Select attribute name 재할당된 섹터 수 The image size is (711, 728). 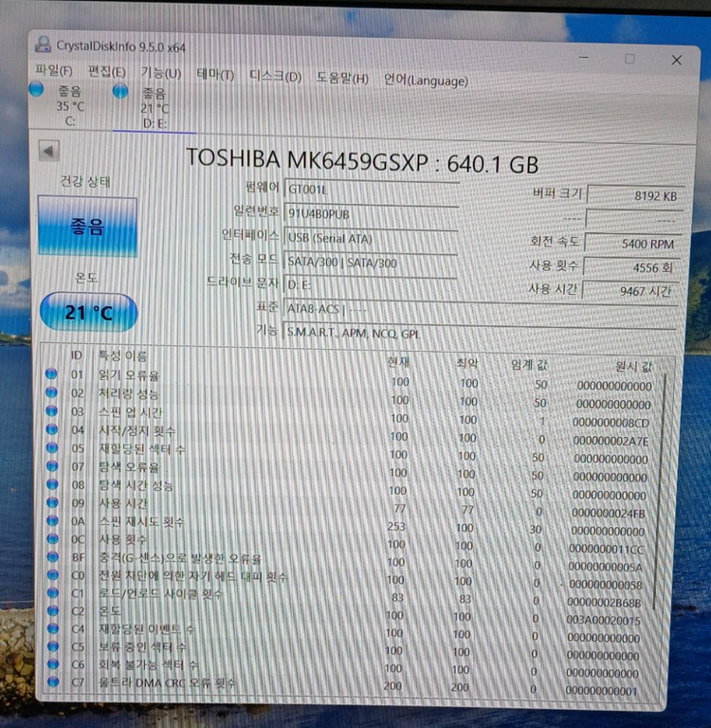pos(141,448)
